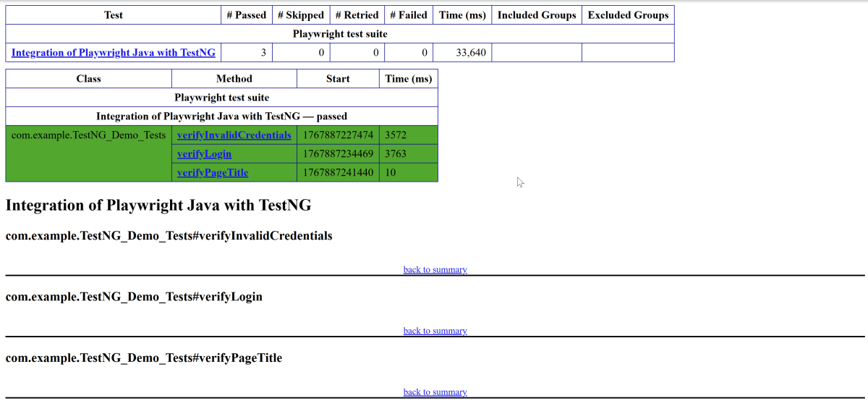Click the Class column header

tap(88, 79)
